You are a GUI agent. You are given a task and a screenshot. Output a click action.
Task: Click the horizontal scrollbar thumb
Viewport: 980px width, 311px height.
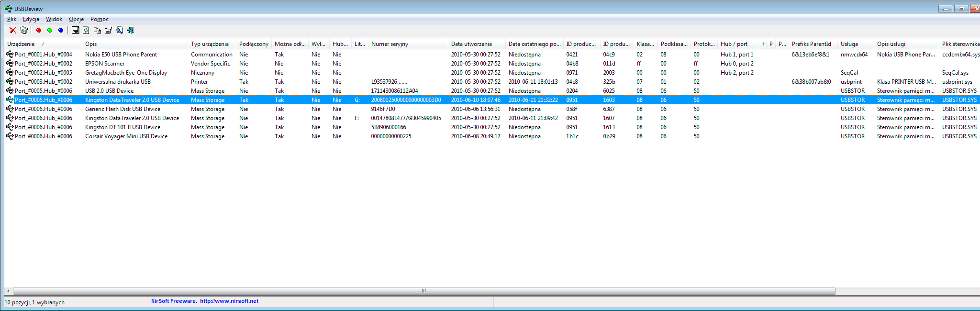click(424, 291)
